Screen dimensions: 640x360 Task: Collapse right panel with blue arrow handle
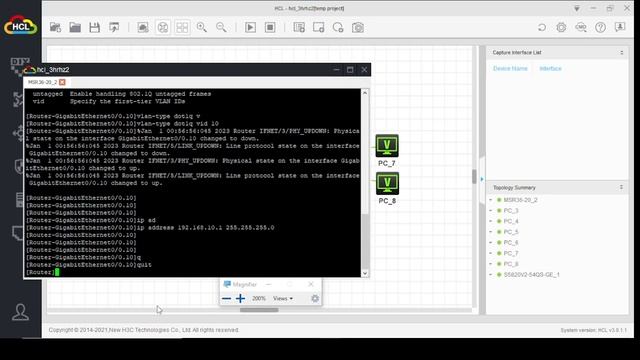click(x=482, y=179)
